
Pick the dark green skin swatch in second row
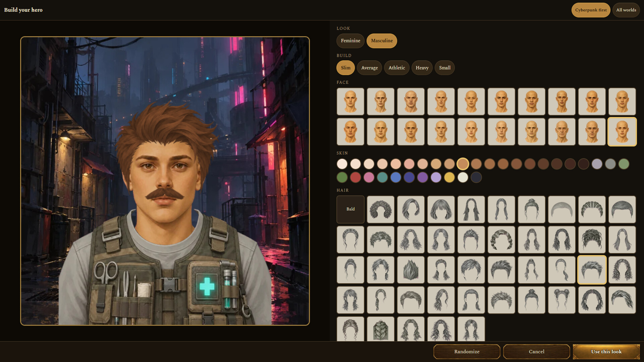pos(342,177)
